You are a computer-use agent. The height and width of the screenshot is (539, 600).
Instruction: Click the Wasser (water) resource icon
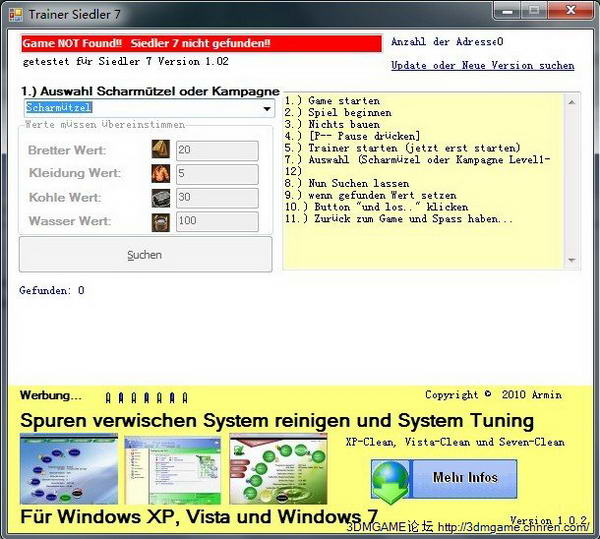[160, 221]
